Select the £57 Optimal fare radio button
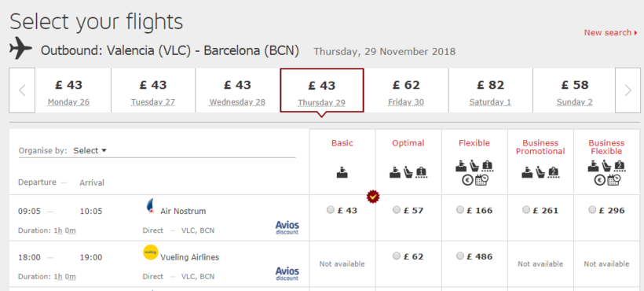Screen dimensions: 644x291 (397, 210)
